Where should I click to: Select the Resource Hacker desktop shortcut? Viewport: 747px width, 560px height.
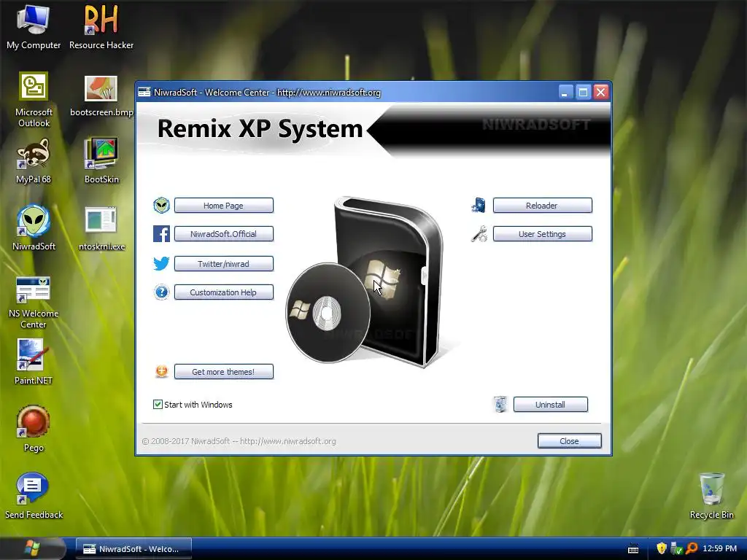coord(101,27)
